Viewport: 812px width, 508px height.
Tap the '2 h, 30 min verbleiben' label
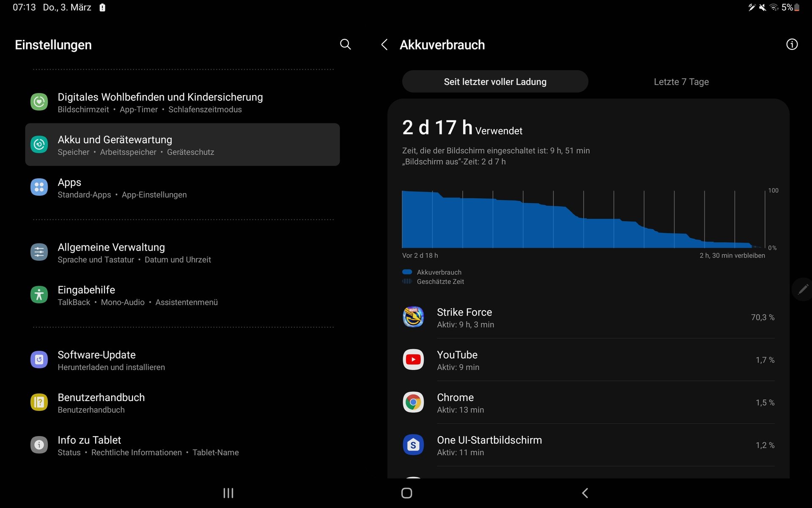coord(732,255)
